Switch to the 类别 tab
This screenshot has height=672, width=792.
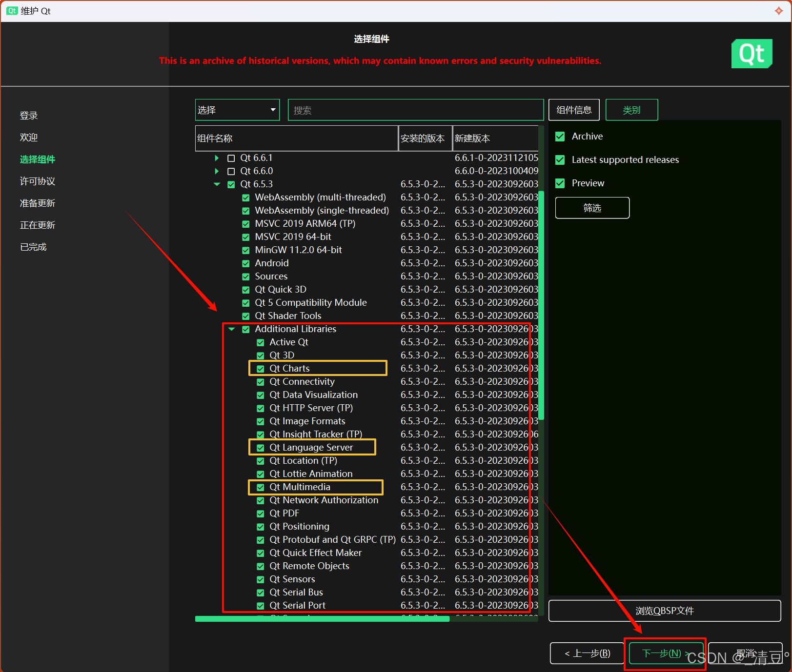coord(631,110)
